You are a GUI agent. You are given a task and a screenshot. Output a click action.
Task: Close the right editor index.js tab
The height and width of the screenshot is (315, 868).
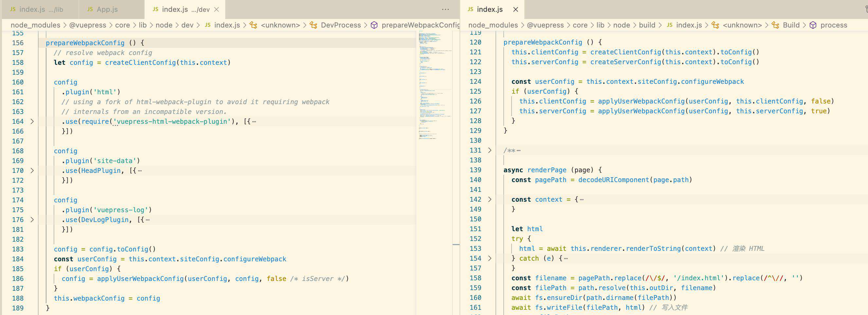515,9
